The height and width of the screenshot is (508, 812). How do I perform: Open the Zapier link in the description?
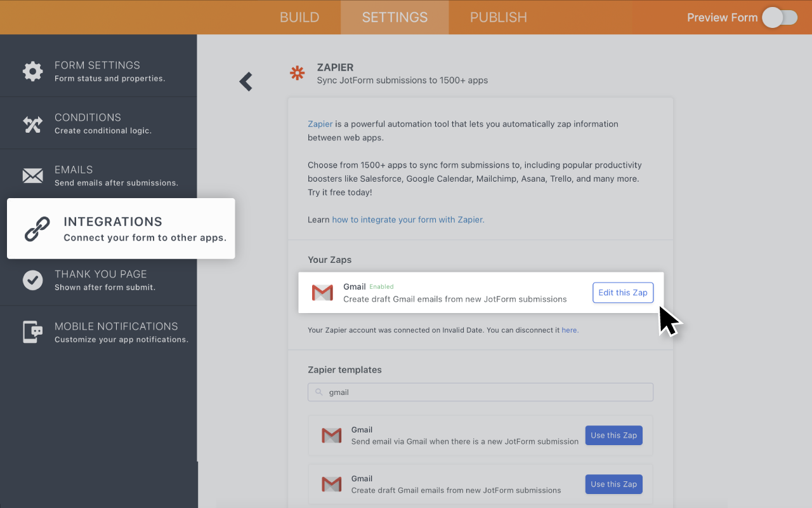(320, 124)
